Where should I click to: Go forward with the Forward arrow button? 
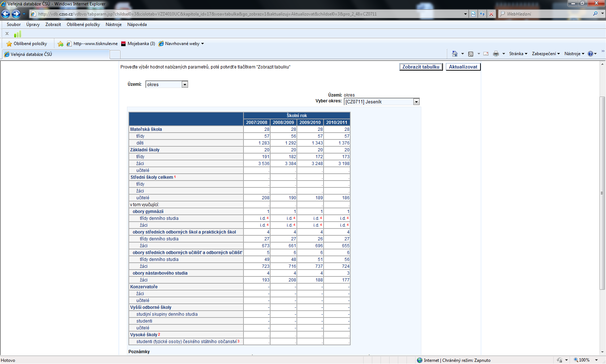click(16, 14)
